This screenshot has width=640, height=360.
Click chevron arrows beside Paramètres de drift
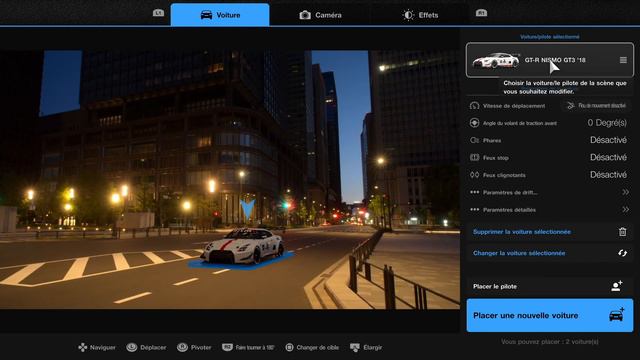(625, 192)
